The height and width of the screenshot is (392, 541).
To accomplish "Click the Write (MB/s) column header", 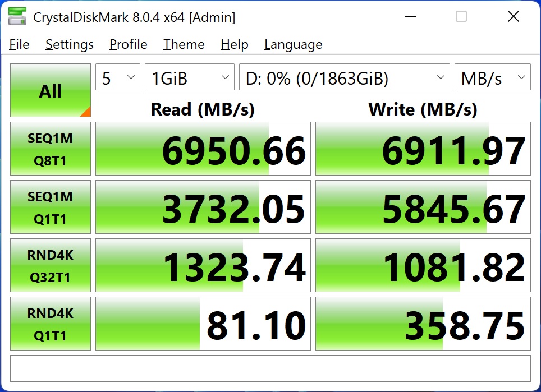I will [x=423, y=109].
